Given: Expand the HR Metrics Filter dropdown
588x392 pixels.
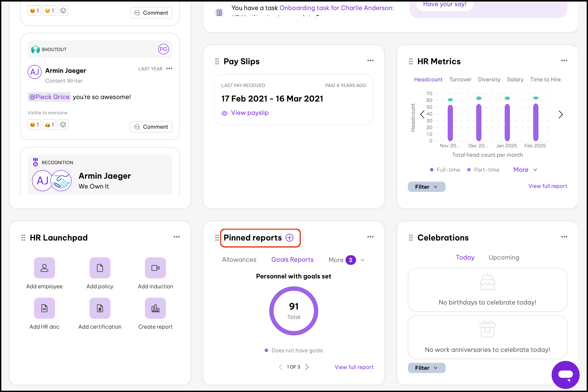Looking at the screenshot, I should click(426, 187).
